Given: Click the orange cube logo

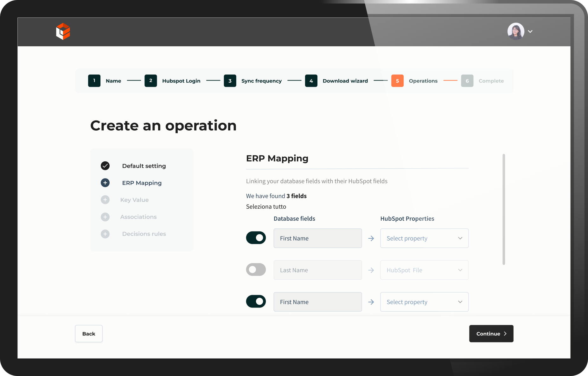Looking at the screenshot, I should point(63,31).
